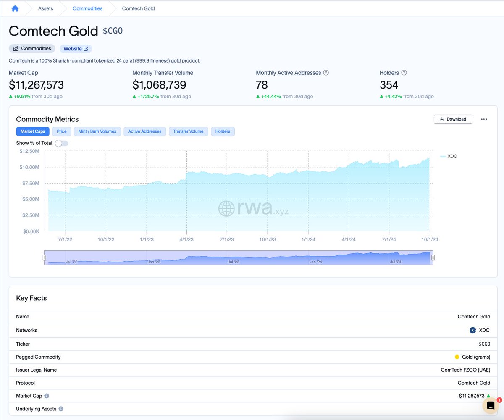The height and width of the screenshot is (420, 504).
Task: Show Market Cap info icon in Key Facts
Action: [47, 396]
